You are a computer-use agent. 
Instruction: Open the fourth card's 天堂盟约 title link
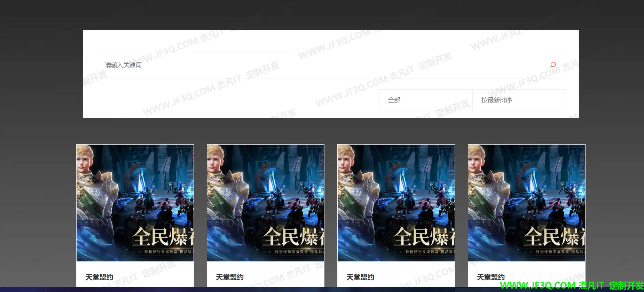tap(491, 277)
